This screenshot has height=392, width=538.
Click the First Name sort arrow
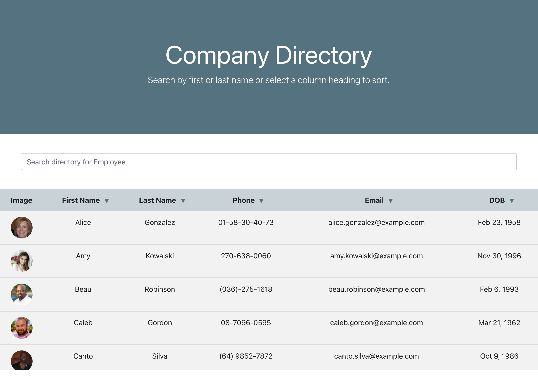(x=107, y=201)
